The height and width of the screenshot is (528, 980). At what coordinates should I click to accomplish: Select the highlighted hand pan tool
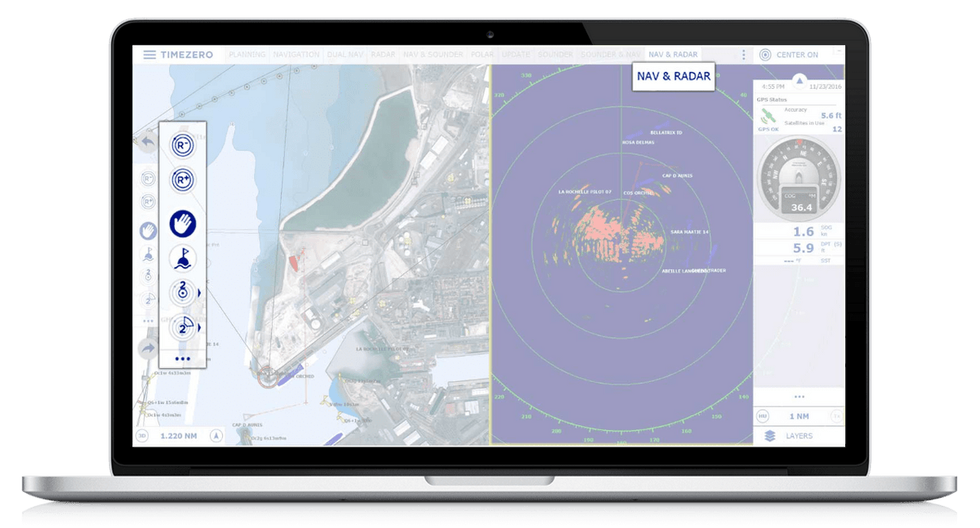pyautogui.click(x=182, y=224)
